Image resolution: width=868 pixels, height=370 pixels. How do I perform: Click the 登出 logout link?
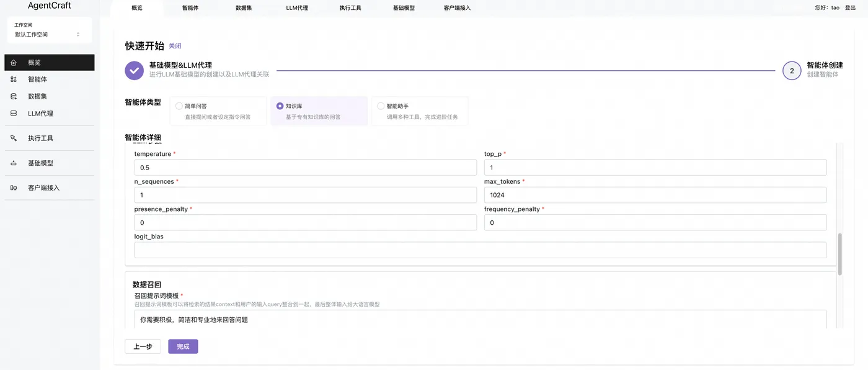850,8
